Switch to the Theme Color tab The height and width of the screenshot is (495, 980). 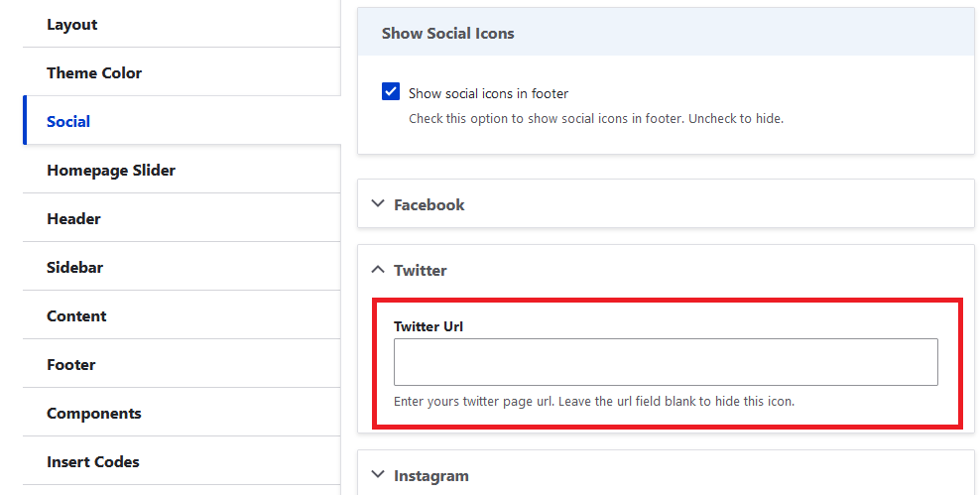tap(94, 73)
